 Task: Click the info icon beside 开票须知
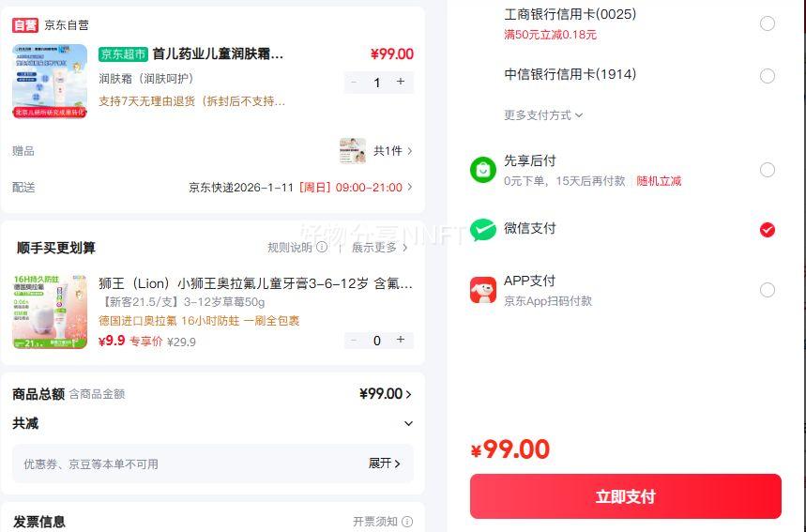[x=406, y=522]
